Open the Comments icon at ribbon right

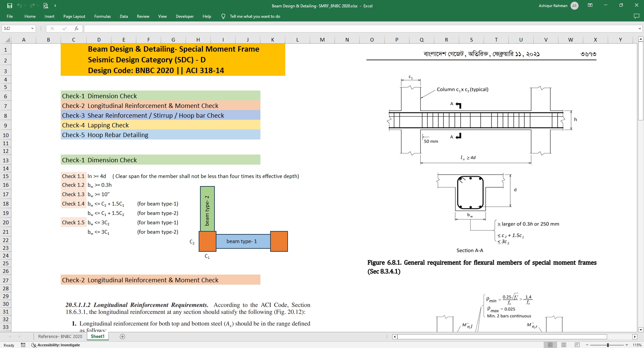[x=636, y=16]
